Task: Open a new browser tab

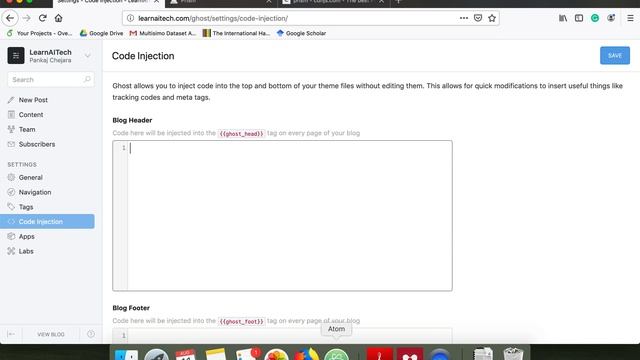Action: [x=399, y=2]
